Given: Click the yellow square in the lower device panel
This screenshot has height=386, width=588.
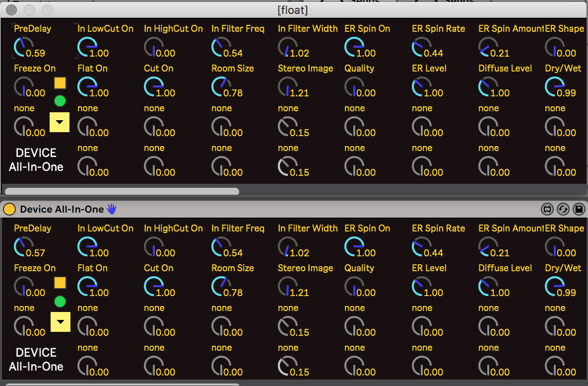Looking at the screenshot, I should (x=60, y=283).
